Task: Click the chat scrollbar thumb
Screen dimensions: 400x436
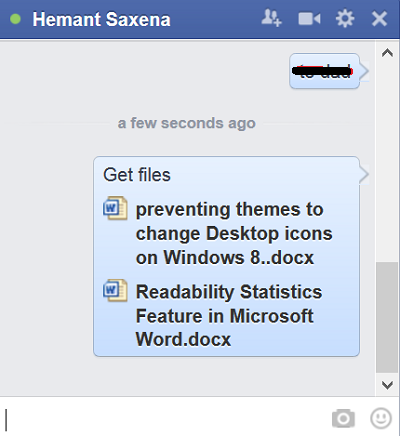Action: pos(387,317)
